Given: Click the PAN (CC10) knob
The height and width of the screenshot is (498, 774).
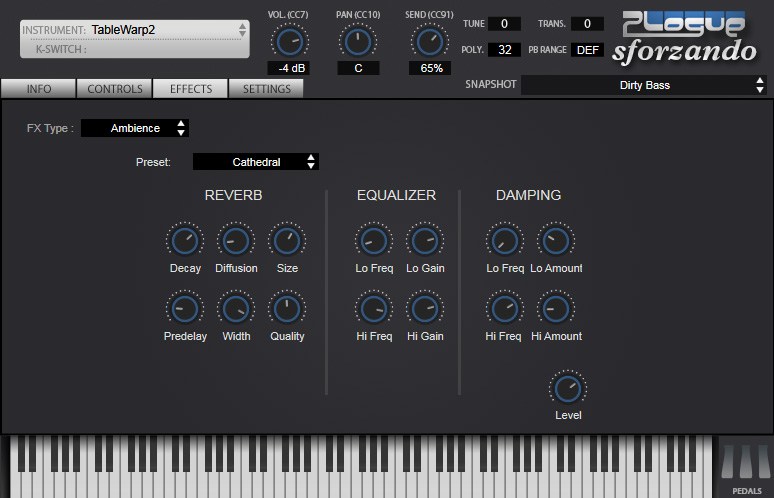Looking at the screenshot, I should coord(358,42).
